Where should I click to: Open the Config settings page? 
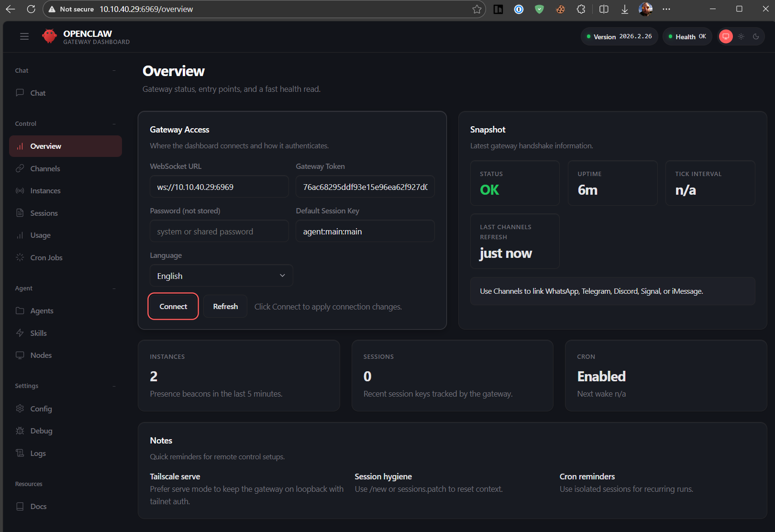pos(66,409)
